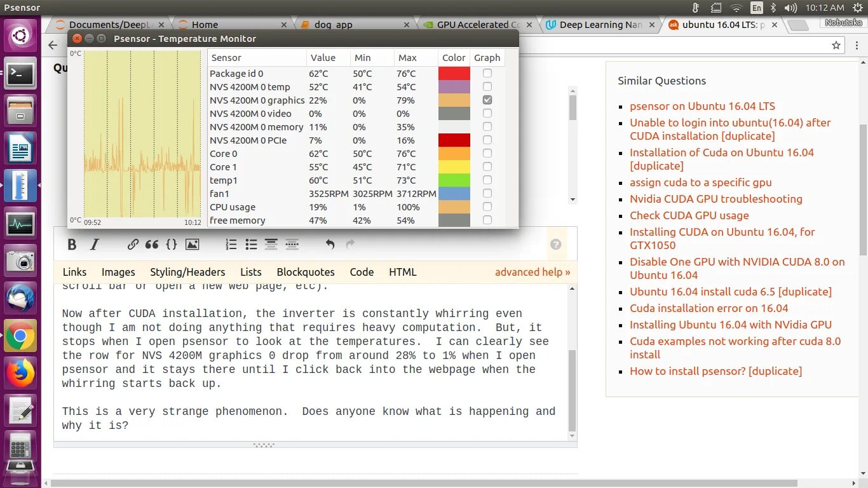This screenshot has height=488, width=868.
Task: Enable graph for NVS 4200M 0 memory
Action: pyautogui.click(x=487, y=127)
